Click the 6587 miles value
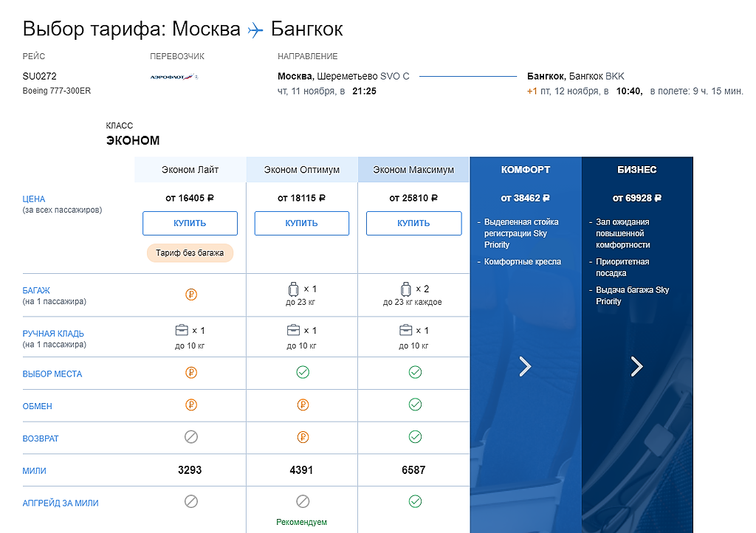This screenshot has height=533, width=756. pos(413,470)
